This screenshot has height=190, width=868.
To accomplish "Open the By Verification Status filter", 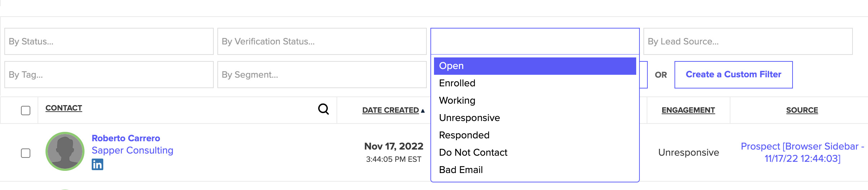I will click(x=322, y=42).
